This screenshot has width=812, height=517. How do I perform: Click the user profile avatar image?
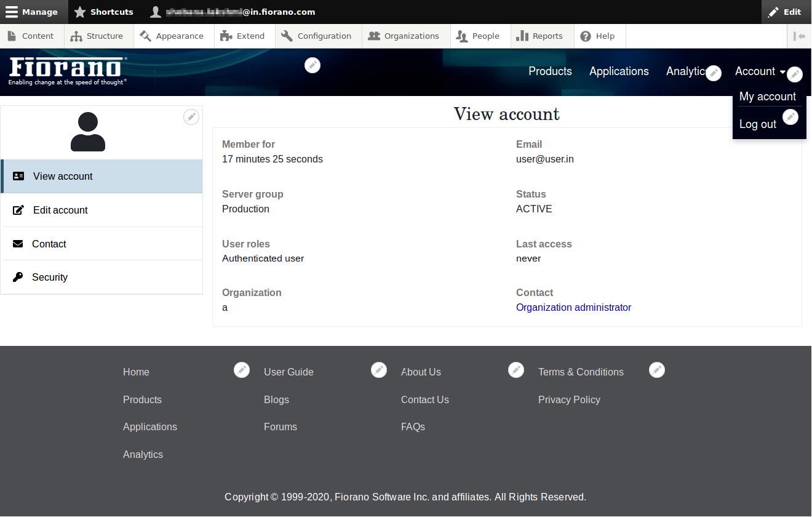[x=88, y=132]
